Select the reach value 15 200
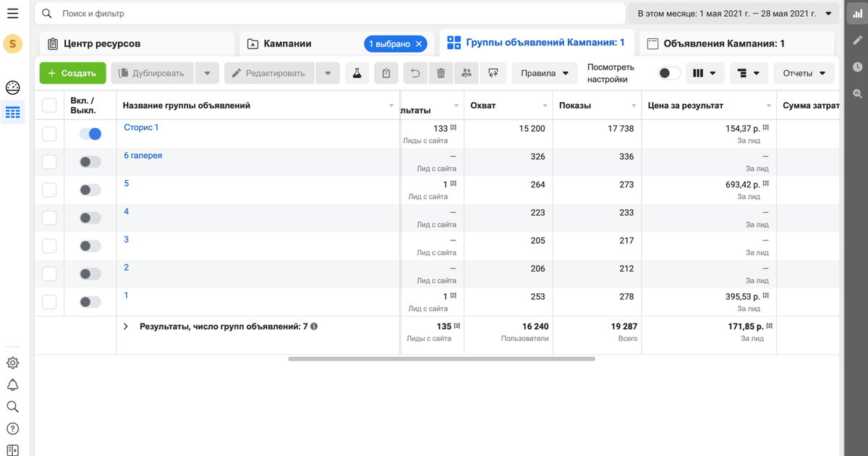 pyautogui.click(x=532, y=129)
